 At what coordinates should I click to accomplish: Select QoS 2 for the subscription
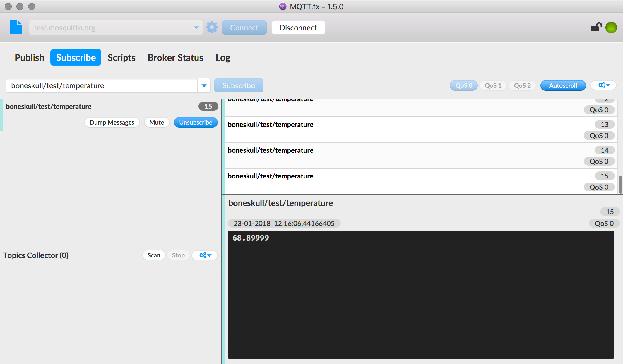click(x=522, y=85)
